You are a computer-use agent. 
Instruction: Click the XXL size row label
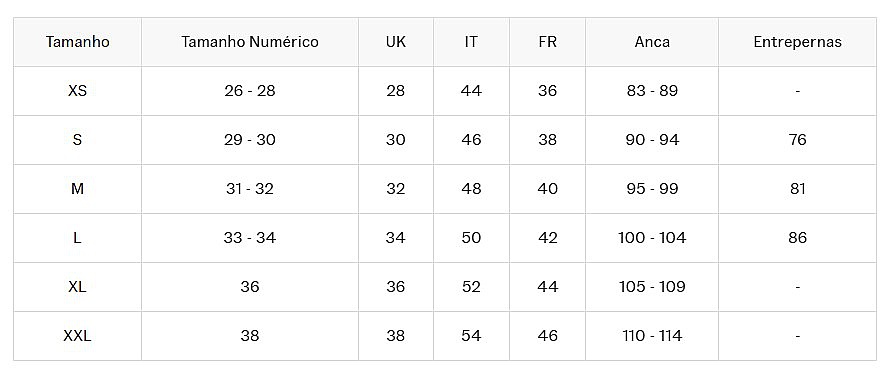tap(77, 336)
